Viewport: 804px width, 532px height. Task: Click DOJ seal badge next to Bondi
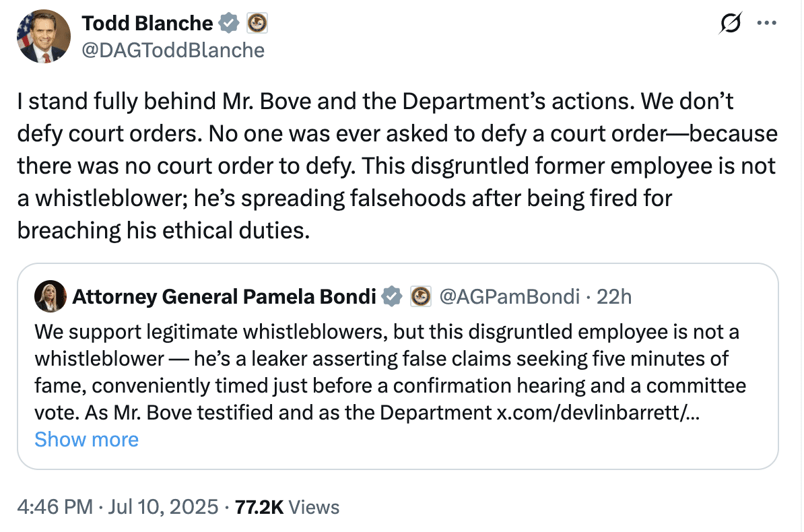(421, 296)
